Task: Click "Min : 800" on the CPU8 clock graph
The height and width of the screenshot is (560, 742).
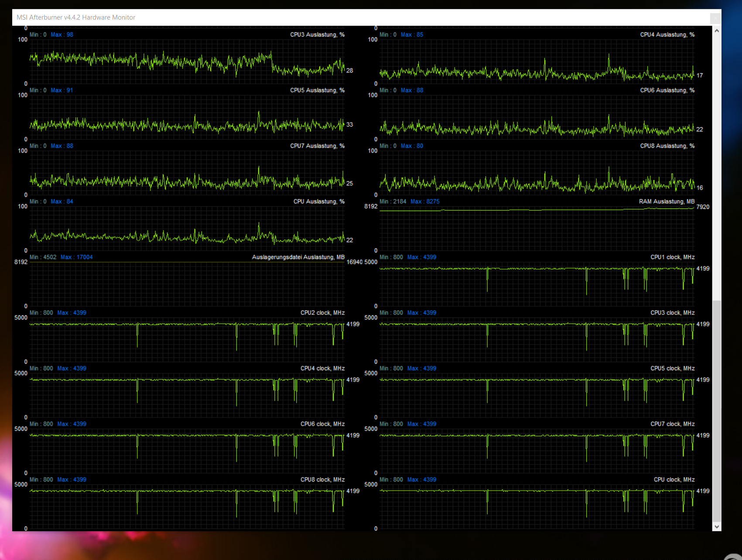Action: [41, 479]
